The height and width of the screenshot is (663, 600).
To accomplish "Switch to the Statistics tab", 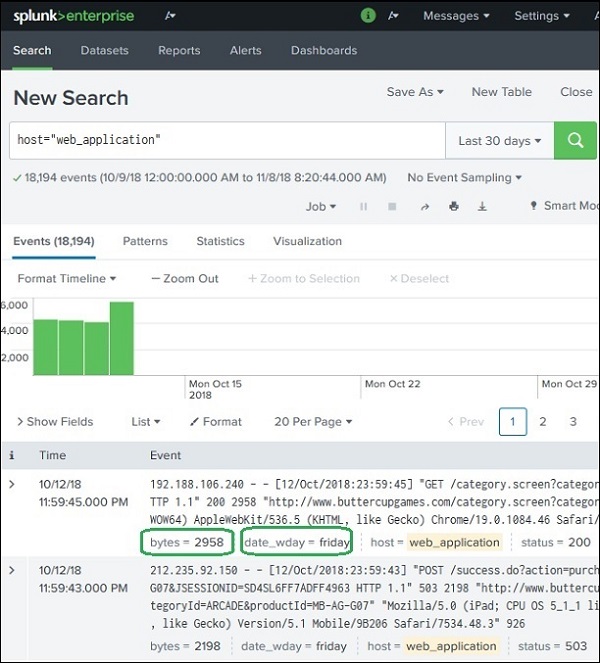I will point(220,241).
